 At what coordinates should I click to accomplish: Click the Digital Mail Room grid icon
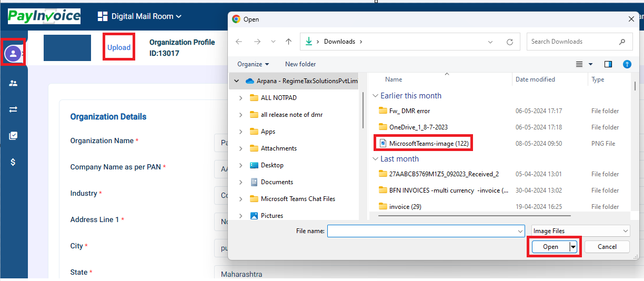(103, 16)
